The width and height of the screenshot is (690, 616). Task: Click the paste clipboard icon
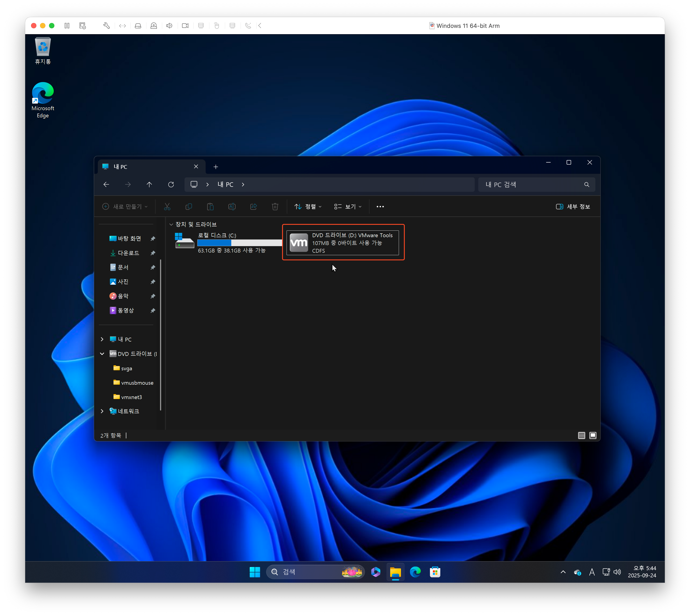point(210,206)
